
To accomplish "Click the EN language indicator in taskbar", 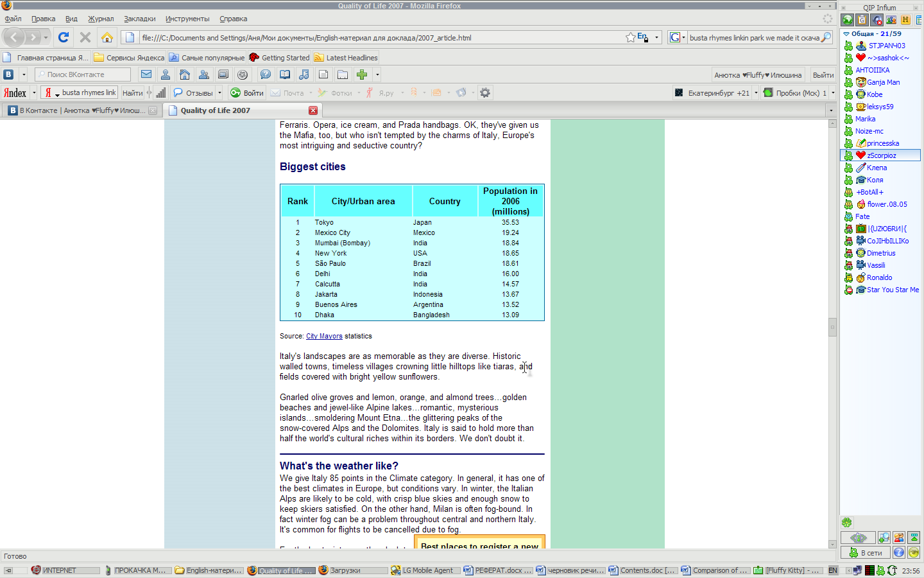I will pos(833,570).
